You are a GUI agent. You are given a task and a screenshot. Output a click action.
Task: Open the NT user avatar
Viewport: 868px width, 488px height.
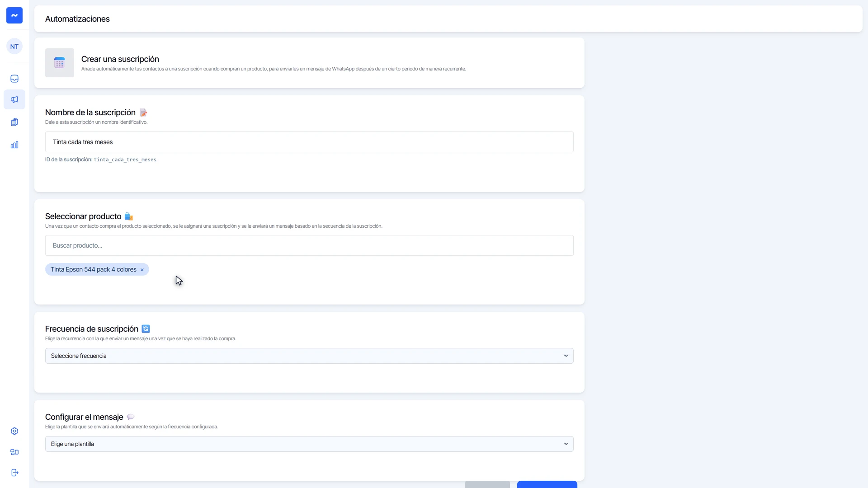14,46
